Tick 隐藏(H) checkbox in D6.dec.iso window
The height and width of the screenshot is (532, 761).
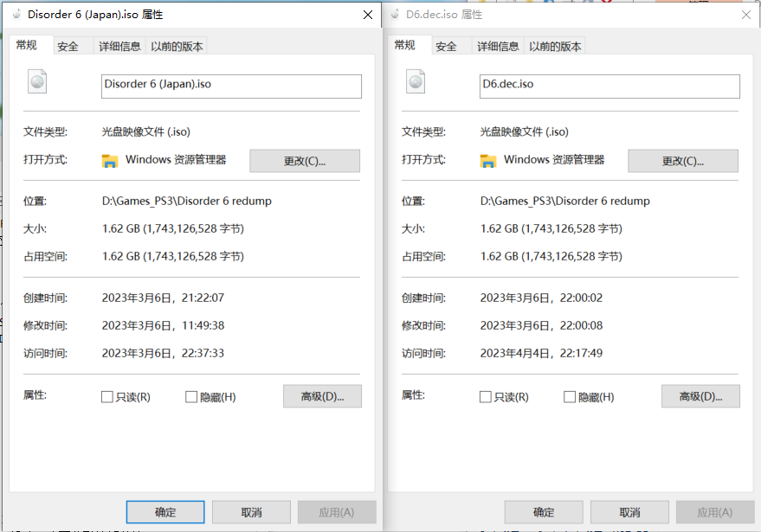click(x=570, y=397)
